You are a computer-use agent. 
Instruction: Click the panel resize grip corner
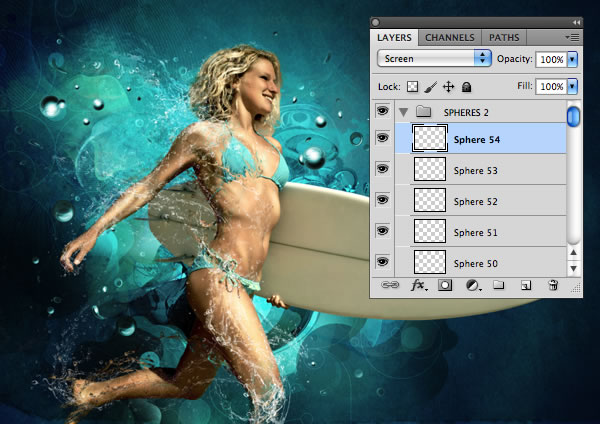[576, 288]
